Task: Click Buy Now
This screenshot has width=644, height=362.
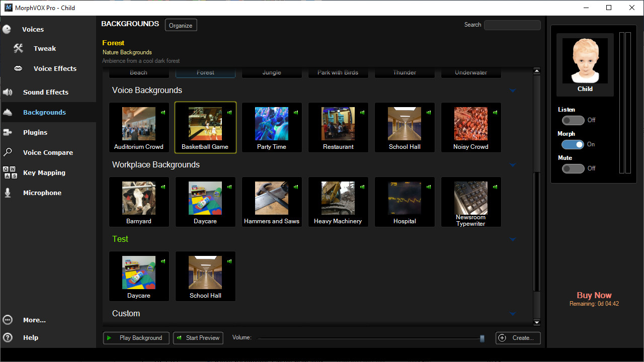Action: tap(594, 295)
